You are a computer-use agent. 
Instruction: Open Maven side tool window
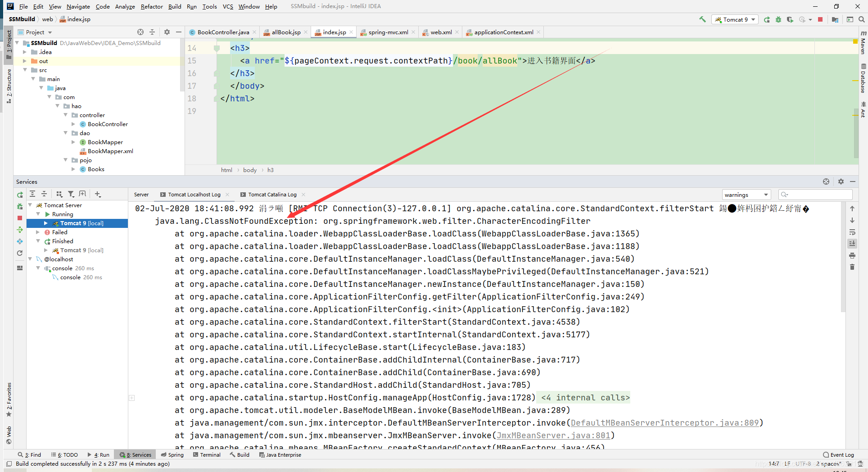click(x=863, y=43)
